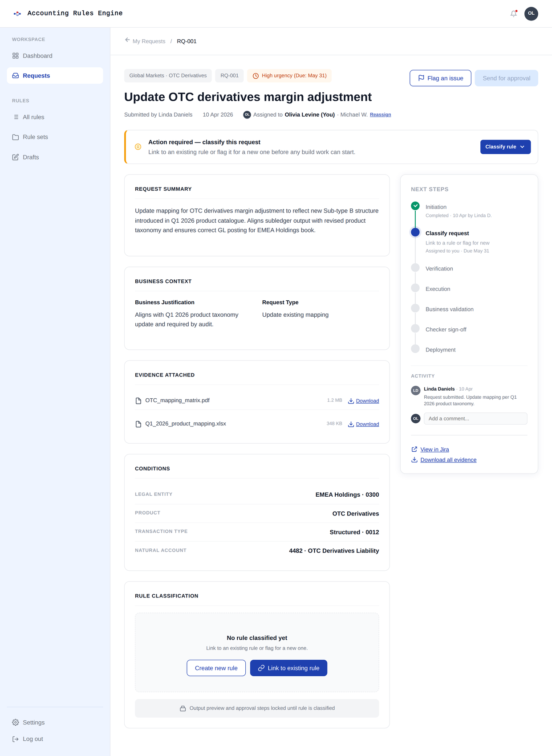Click the Link to existing rule button
This screenshot has height=756, width=552.
(x=288, y=668)
